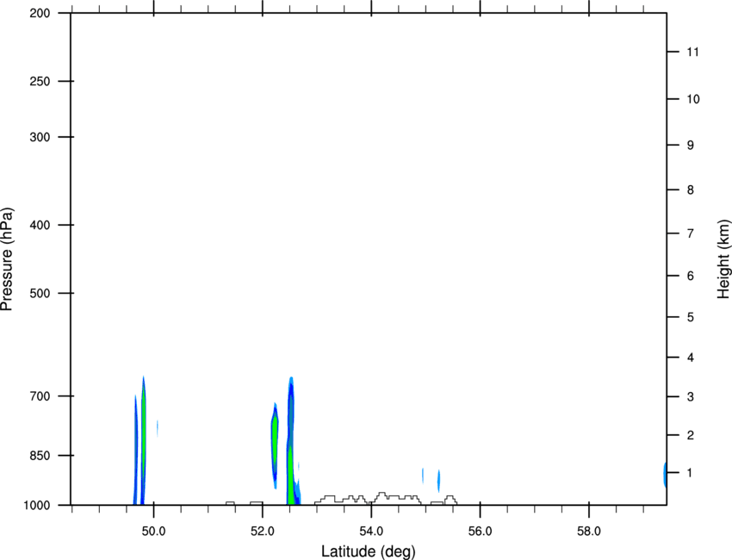This screenshot has height=560, width=732.
Task: Click the 11 km height label
Action: tap(693, 52)
